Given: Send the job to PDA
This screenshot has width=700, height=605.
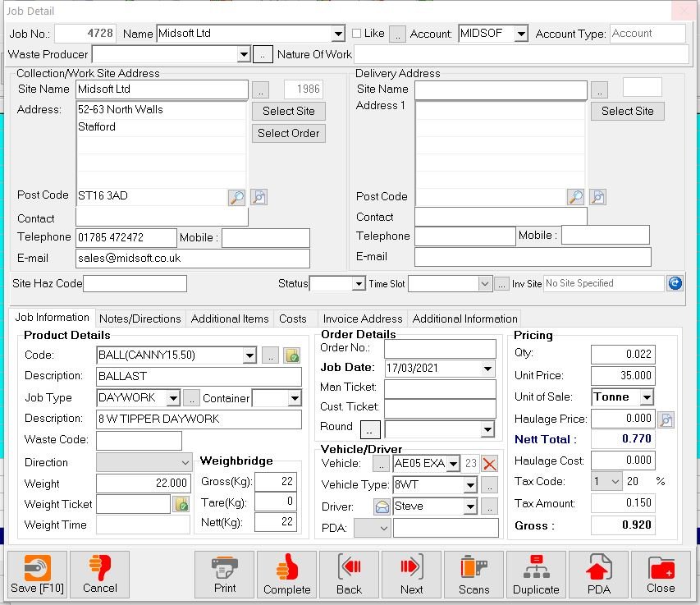Looking at the screenshot, I should coord(598,574).
